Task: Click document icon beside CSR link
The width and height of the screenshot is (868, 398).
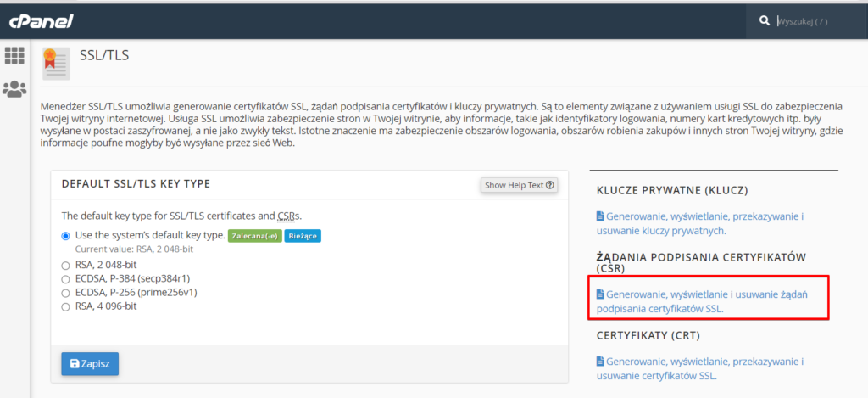Action: [600, 294]
